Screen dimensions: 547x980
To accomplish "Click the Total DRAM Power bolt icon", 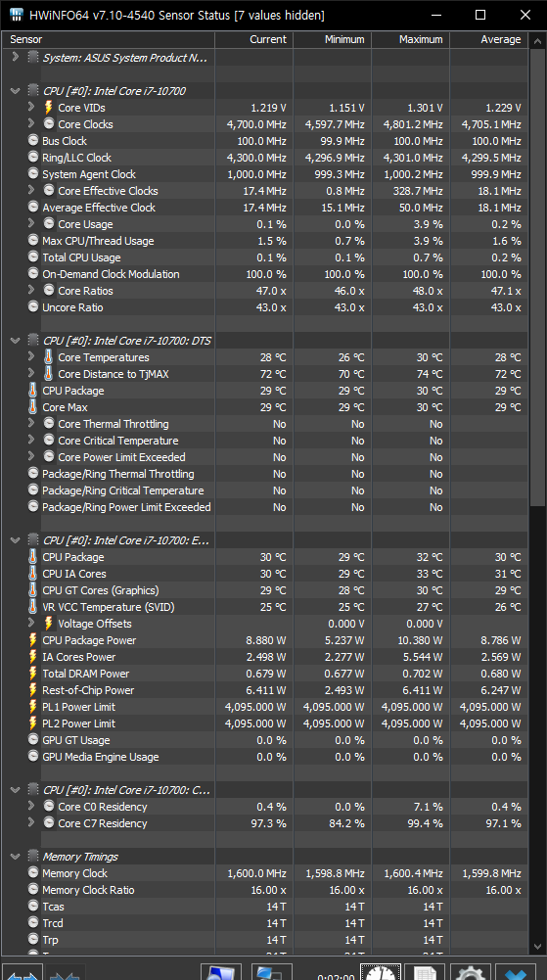I will [x=33, y=674].
